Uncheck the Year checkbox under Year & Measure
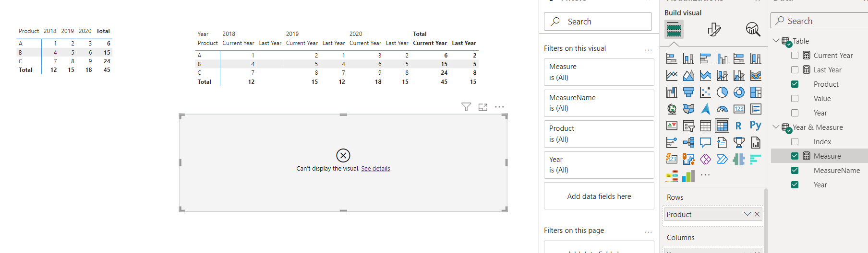 795,185
